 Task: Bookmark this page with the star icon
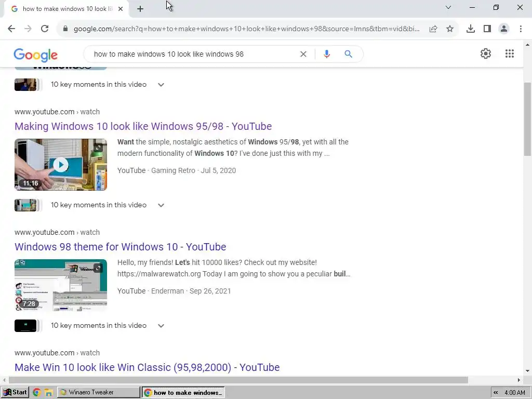(450, 29)
